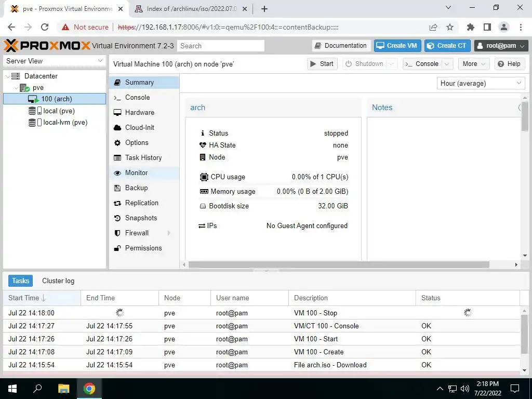
Task: Click the Options gear icon
Action: tap(117, 142)
